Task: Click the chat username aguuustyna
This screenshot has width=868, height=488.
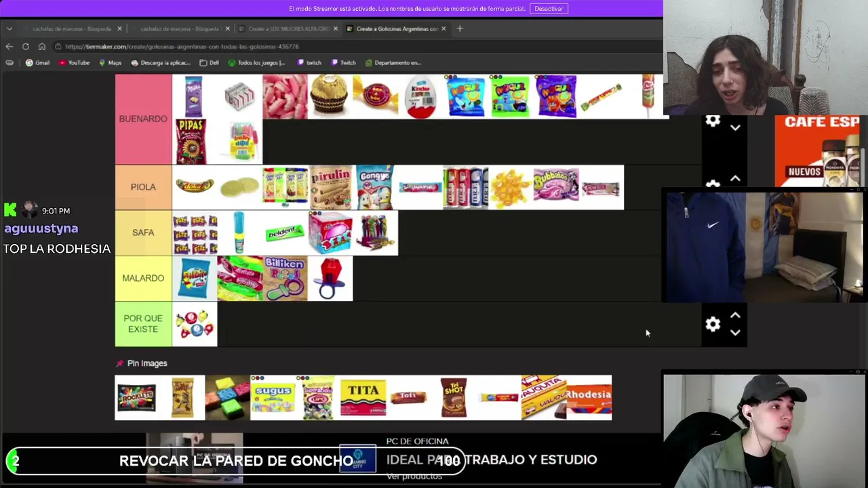Action: click(41, 228)
